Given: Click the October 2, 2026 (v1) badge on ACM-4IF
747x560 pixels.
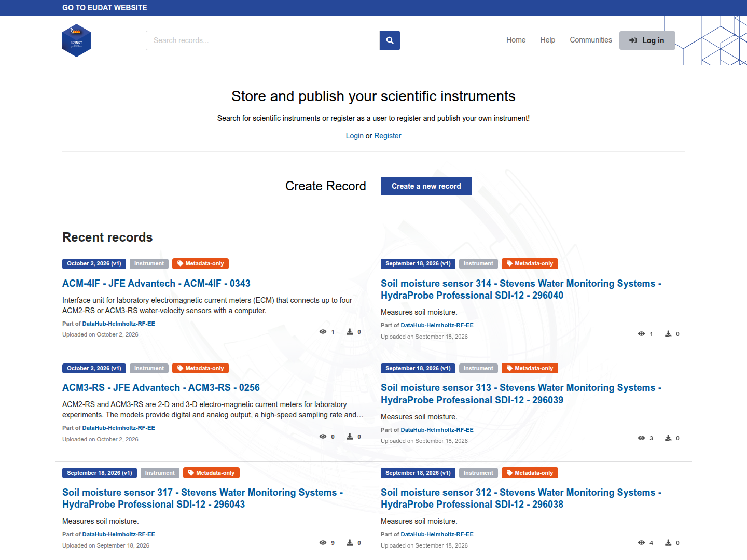Looking at the screenshot, I should pyautogui.click(x=94, y=264).
